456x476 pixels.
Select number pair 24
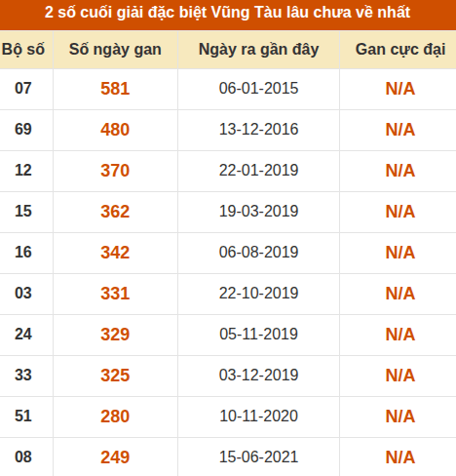point(23,335)
